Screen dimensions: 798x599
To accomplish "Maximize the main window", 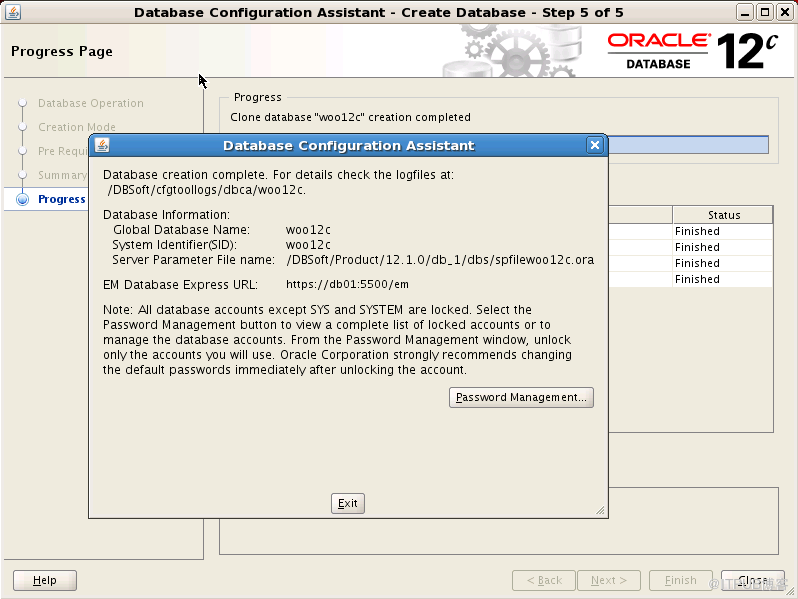I will (765, 12).
